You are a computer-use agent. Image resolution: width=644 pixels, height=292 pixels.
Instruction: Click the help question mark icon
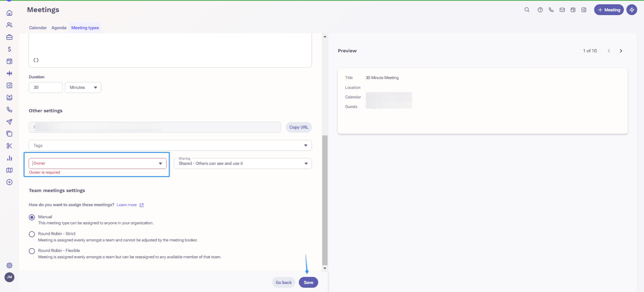[x=540, y=10]
